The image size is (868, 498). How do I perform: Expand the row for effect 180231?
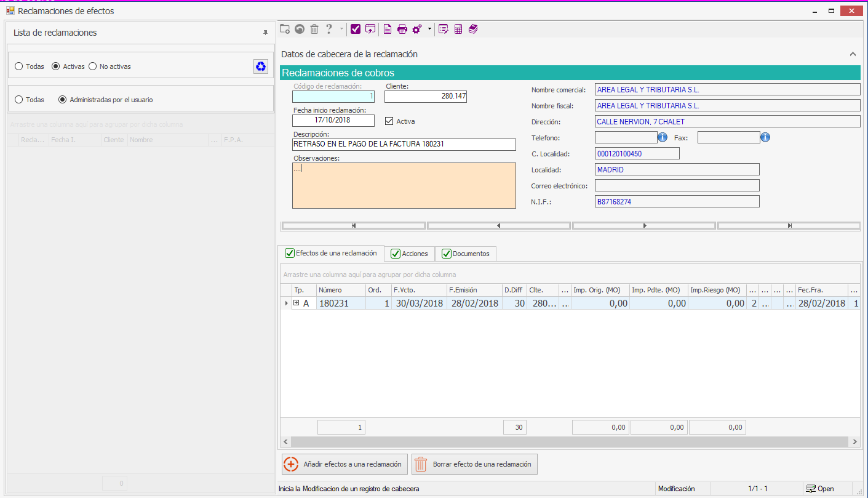[x=297, y=303]
